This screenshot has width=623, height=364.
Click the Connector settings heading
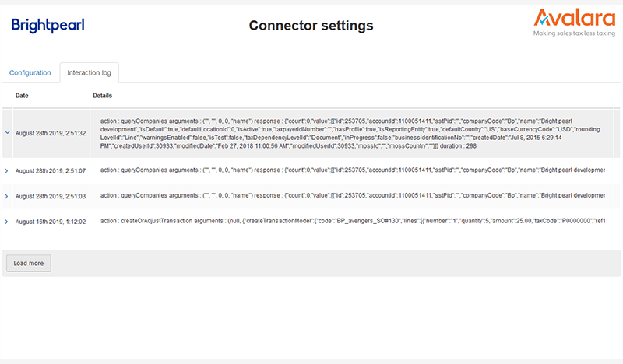click(x=311, y=26)
